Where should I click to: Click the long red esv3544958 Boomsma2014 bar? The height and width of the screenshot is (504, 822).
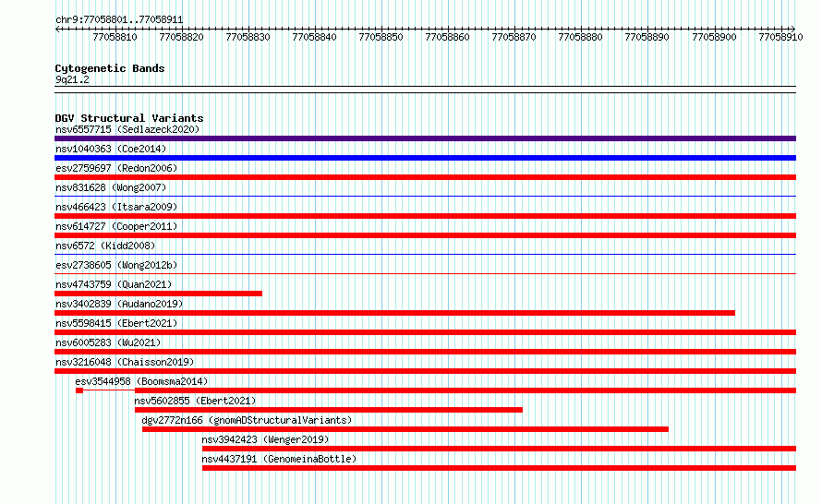(x=465, y=390)
